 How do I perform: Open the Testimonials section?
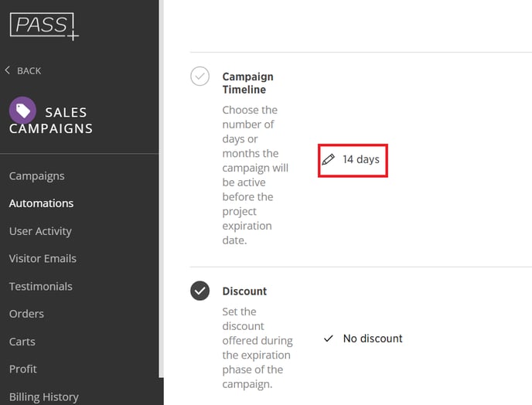41,286
